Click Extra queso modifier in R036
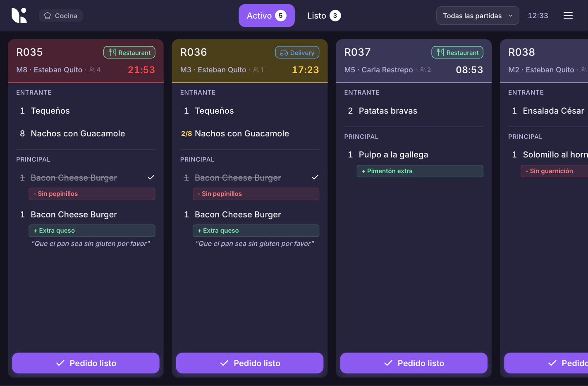The height and width of the screenshot is (386, 588). click(256, 231)
